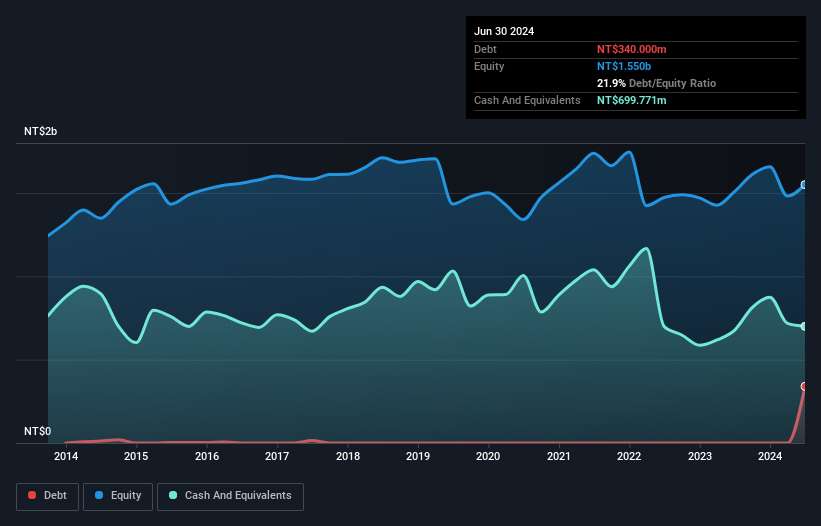Click the NT$1.550b equity value
The width and height of the screenshot is (821, 526).
(x=624, y=66)
